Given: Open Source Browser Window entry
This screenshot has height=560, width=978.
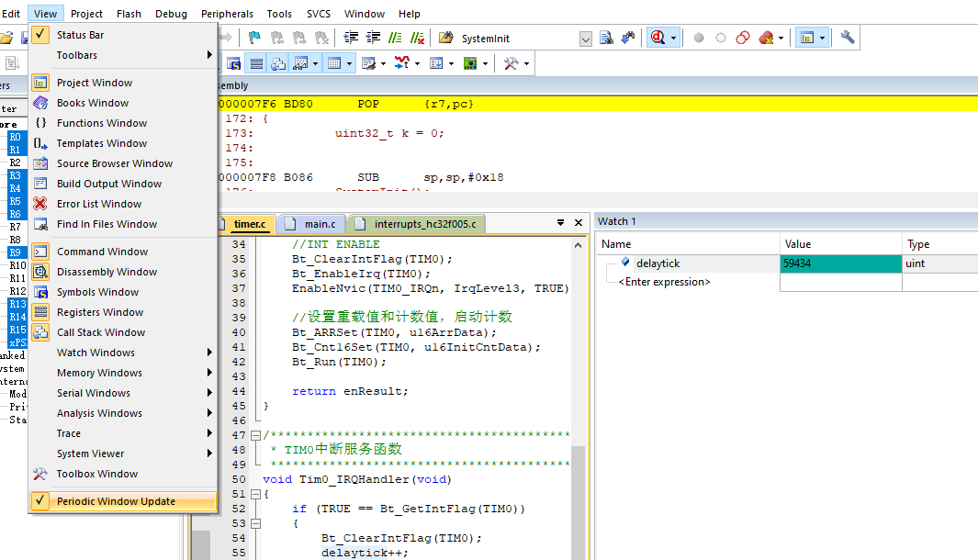Looking at the screenshot, I should point(123,163).
